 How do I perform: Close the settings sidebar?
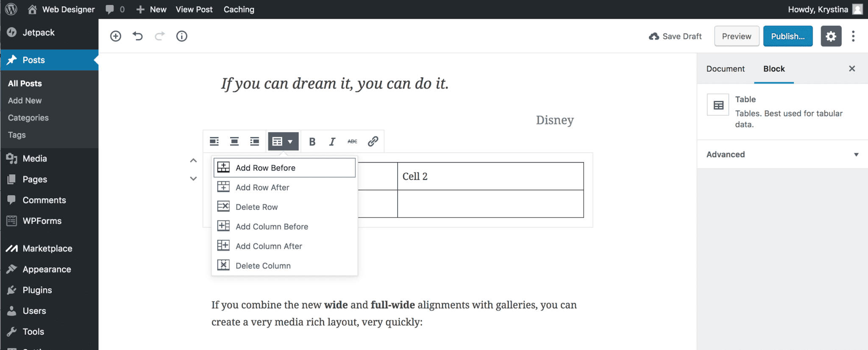852,69
